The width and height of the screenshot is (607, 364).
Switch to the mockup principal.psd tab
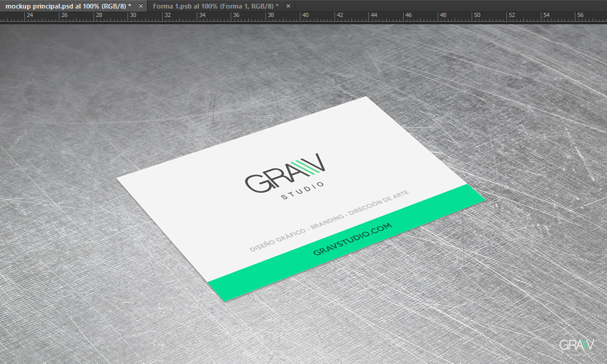tap(68, 6)
